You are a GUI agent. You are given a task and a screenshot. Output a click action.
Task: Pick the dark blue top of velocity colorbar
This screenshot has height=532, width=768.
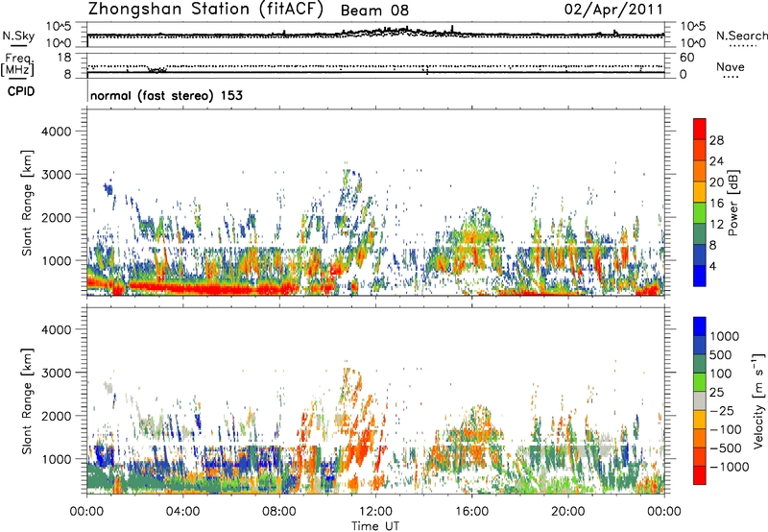700,326
